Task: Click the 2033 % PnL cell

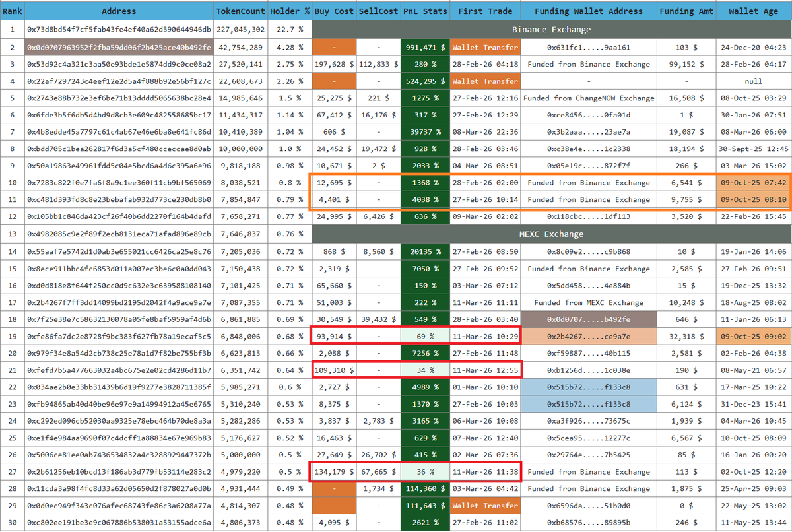Action: tap(425, 166)
